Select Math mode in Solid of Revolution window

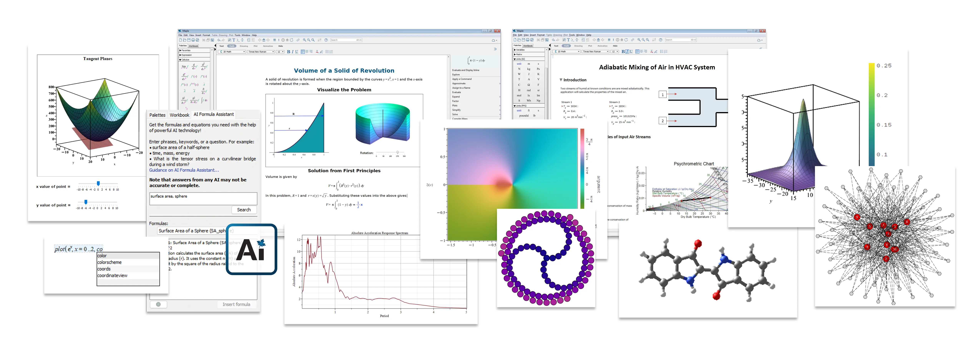point(232,46)
